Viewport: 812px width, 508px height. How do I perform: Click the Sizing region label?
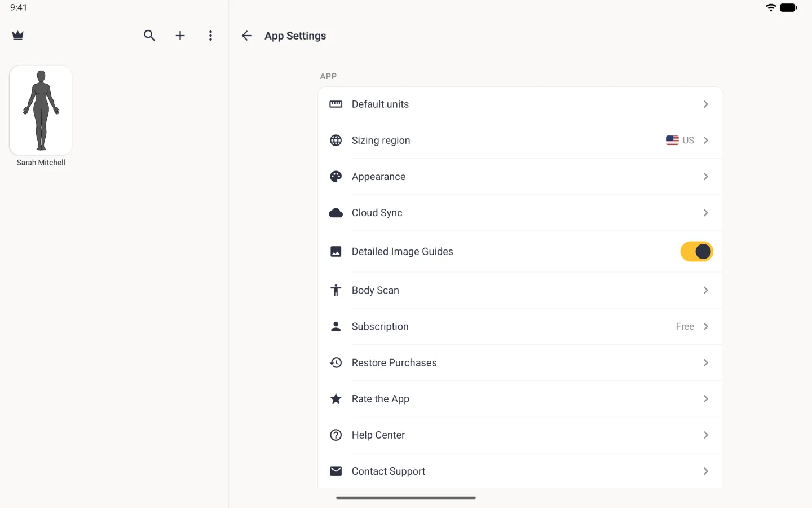coord(381,140)
